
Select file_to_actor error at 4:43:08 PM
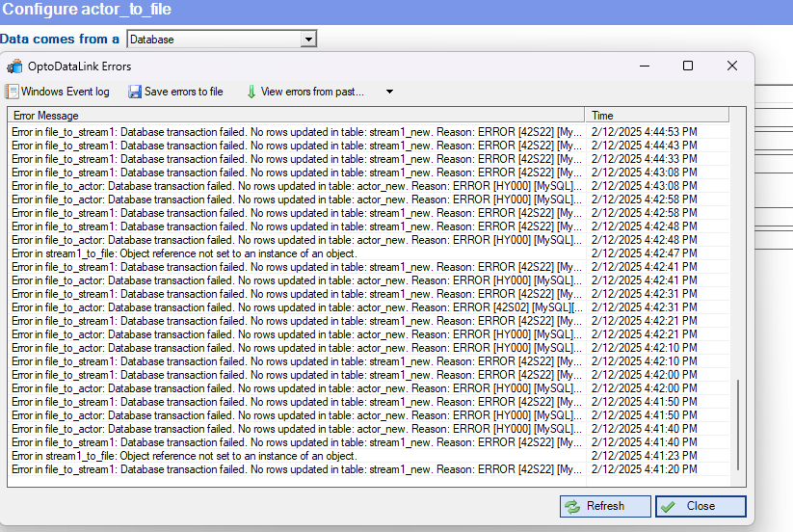[x=369, y=186]
